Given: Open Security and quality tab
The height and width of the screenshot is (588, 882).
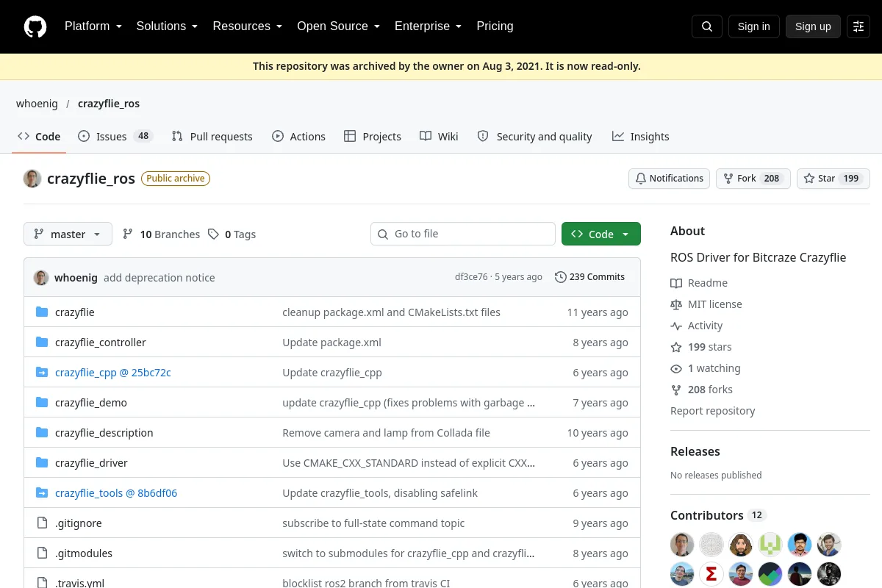Looking at the screenshot, I should (534, 136).
